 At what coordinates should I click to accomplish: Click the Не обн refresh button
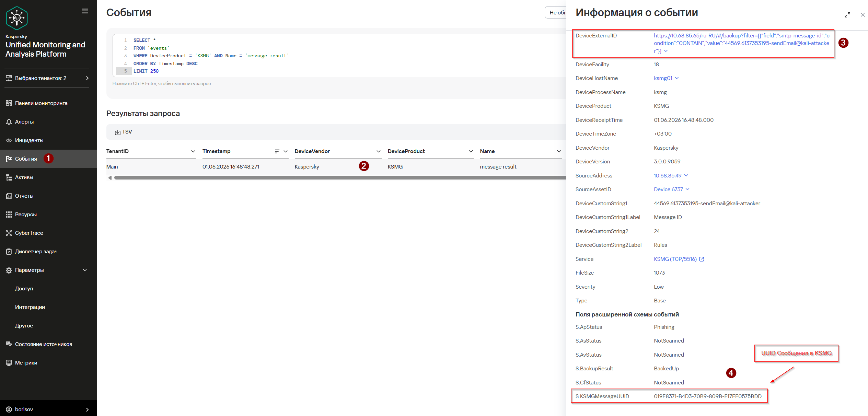point(556,13)
